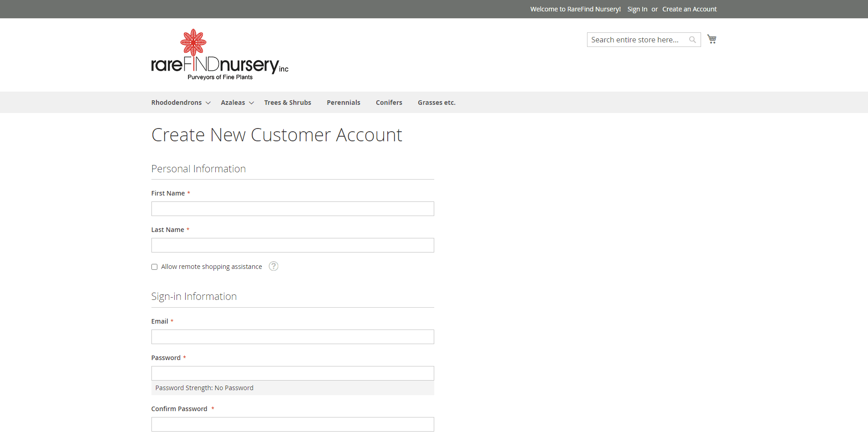Click the Password Strength indicator bar
Viewport: 868px width, 438px height.
[x=292, y=388]
